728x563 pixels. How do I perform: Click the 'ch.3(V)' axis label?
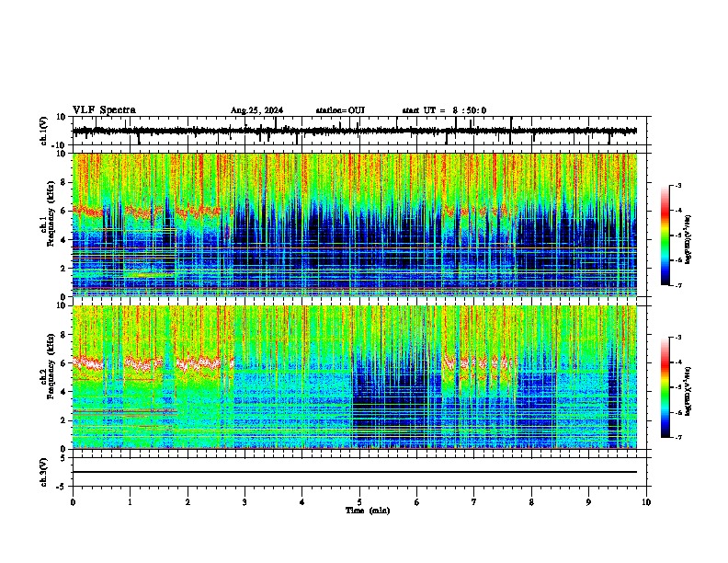(44, 472)
